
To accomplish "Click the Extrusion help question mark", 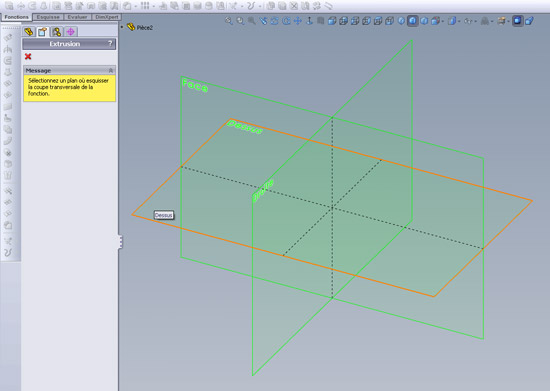I will coord(110,43).
